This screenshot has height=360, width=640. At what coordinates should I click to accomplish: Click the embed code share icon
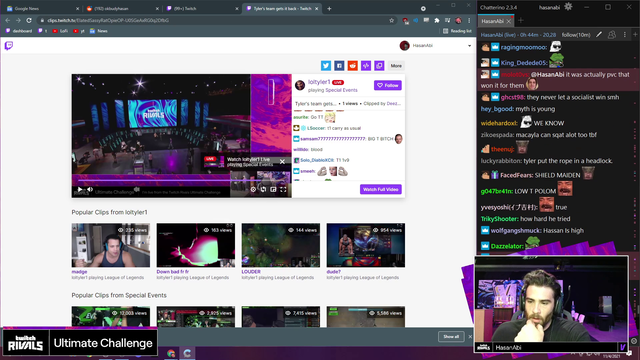(366, 66)
